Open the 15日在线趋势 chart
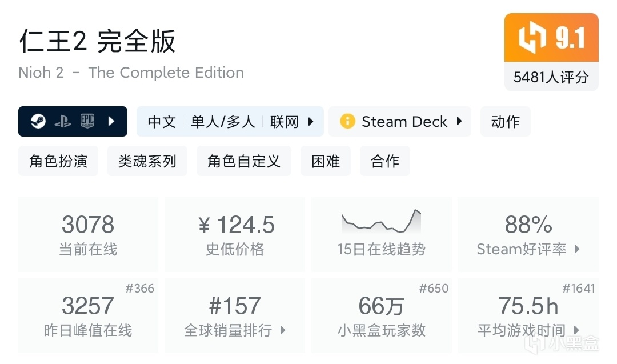The height and width of the screenshot is (364, 617). (x=381, y=234)
